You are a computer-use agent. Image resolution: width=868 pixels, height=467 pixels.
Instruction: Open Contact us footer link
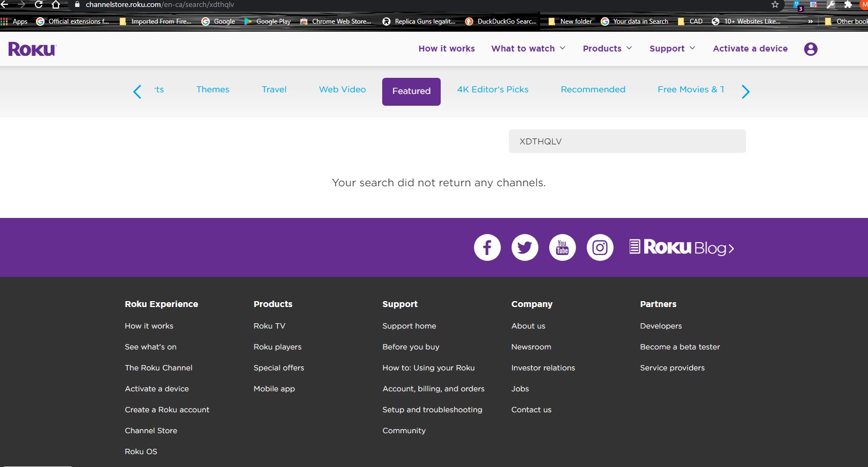531,410
